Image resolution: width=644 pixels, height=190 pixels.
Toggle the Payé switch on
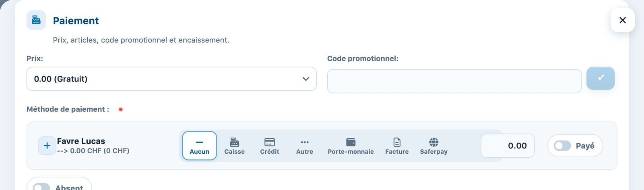[562, 146]
